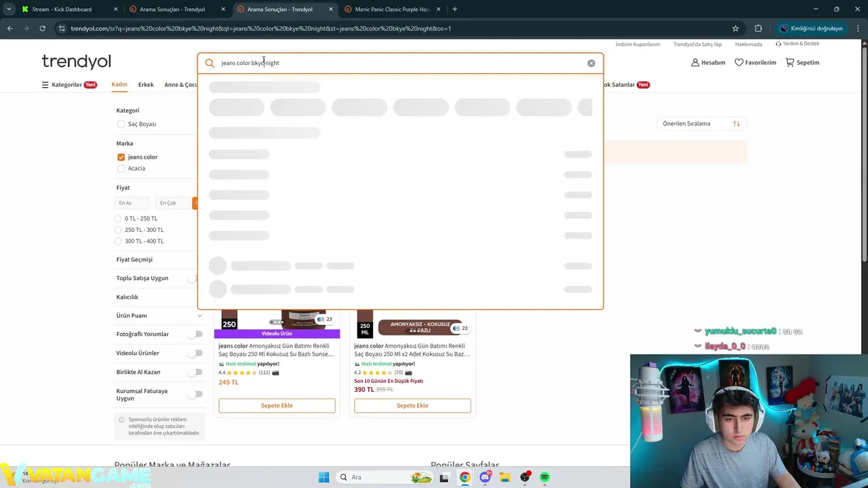Toggle Kurumsal Faturaya Uygun switch
868x488 pixels.
coord(196,394)
